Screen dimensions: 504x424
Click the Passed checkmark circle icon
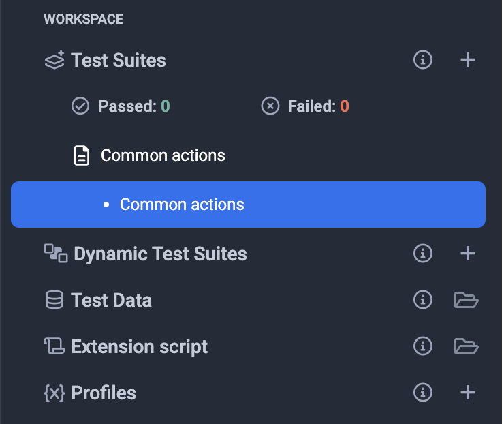(80, 106)
